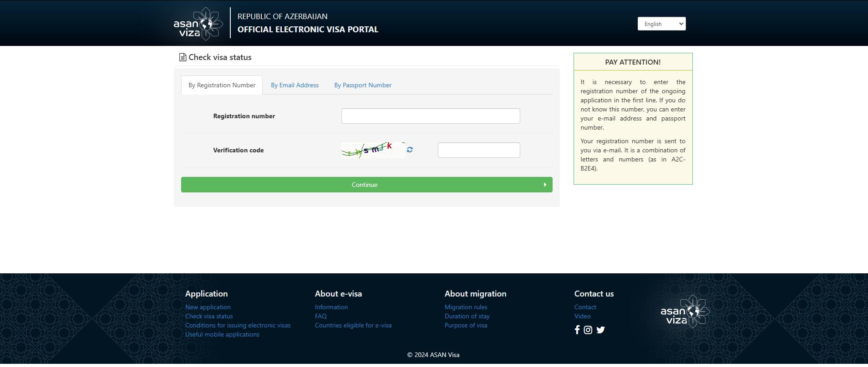Image resolution: width=868 pixels, height=367 pixels.
Task: Open the FAQ link
Action: click(321, 316)
